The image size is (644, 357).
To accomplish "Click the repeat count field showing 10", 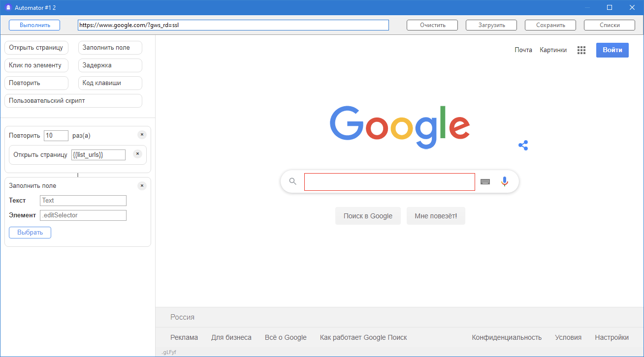I will click(56, 136).
